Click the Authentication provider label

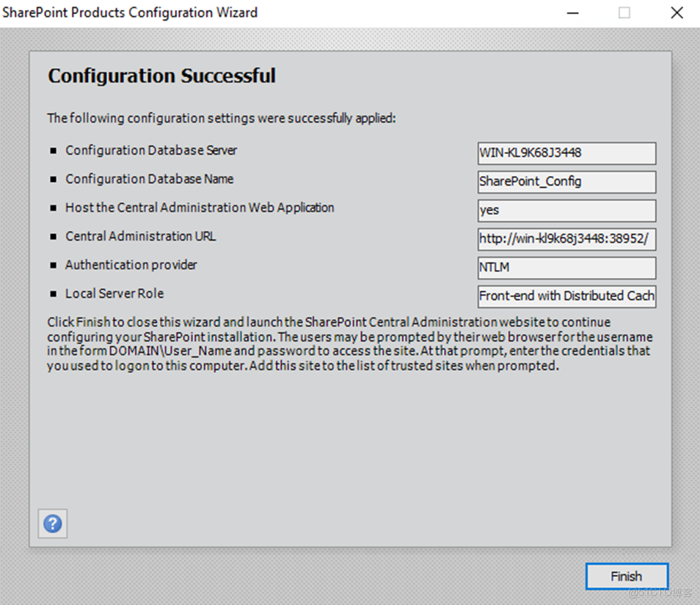click(x=131, y=265)
